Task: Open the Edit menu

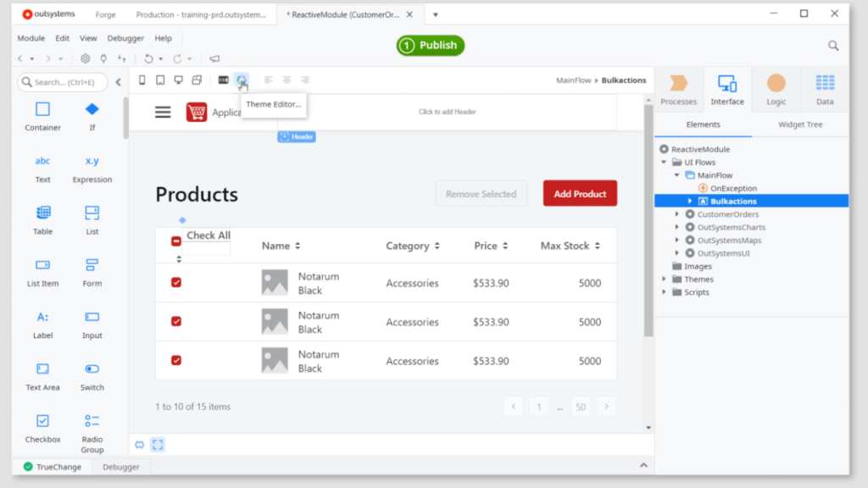Action: (62, 38)
